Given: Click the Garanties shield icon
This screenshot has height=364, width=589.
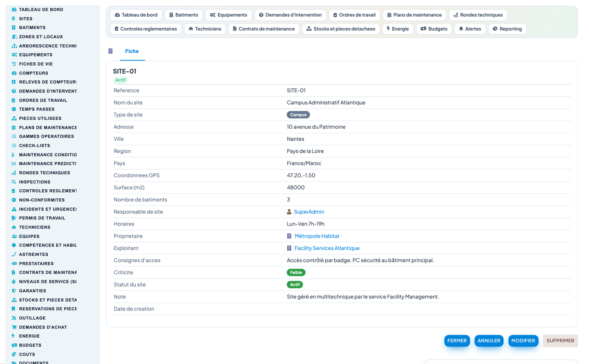Looking at the screenshot, I should coord(14,291).
